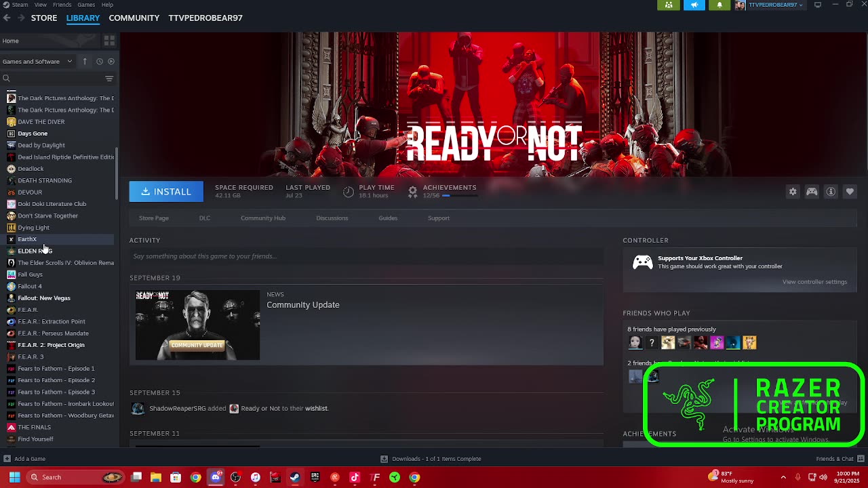Viewport: 868px width, 488px height.
Task: Open the Windows Start menu
Action: pos(14,477)
